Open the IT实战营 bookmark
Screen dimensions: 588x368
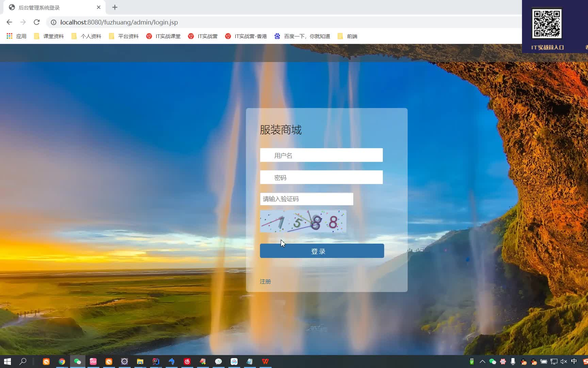click(203, 36)
